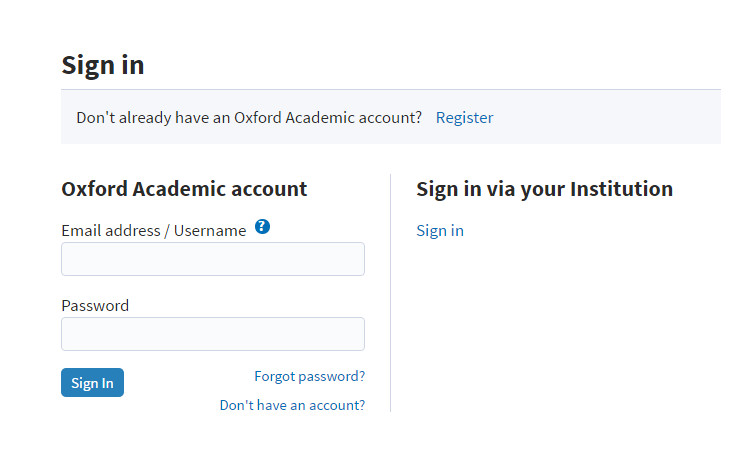Click into the Password input box

213,334
